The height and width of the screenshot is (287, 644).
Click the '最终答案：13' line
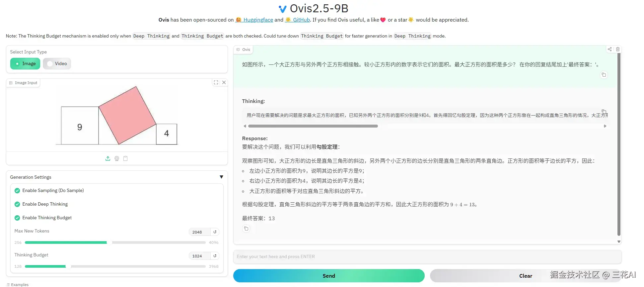click(258, 218)
